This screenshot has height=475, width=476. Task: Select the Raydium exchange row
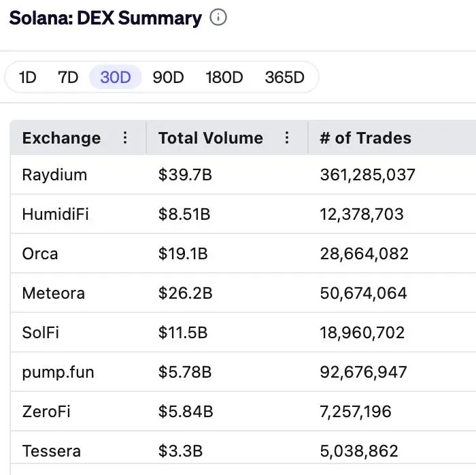(x=243, y=175)
